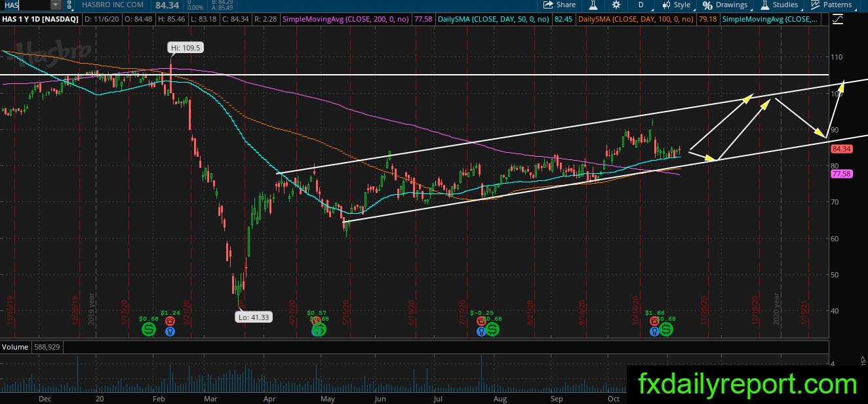Click the SimpleMovingAvg (CLOSE, 200, 0, no) study label
Viewport: 868px width, 404px height.
point(345,20)
